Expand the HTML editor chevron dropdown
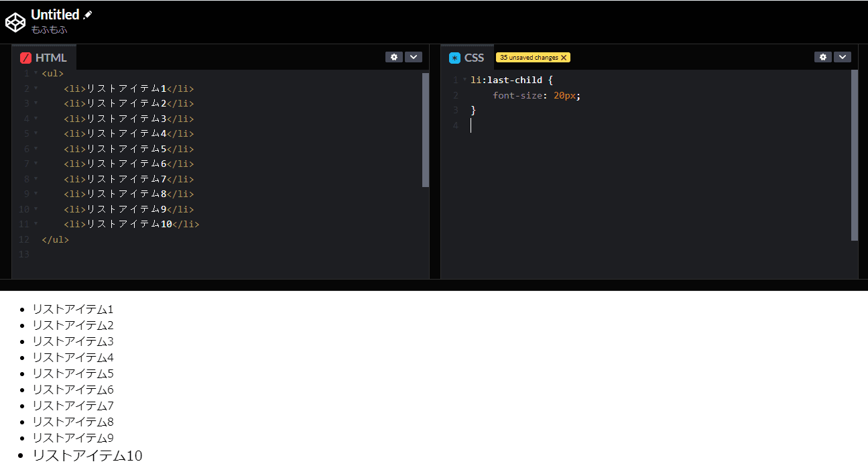This screenshot has height=474, width=868. pyautogui.click(x=414, y=57)
